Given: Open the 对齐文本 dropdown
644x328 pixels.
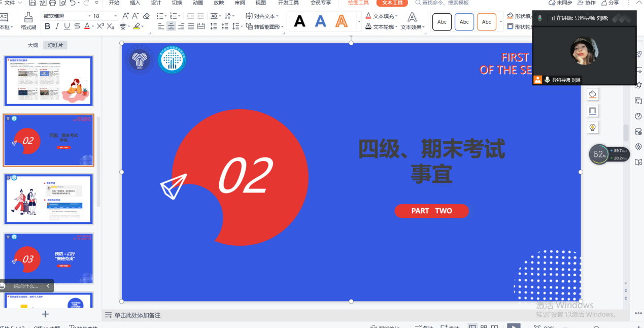Looking at the screenshot, I should click(261, 16).
